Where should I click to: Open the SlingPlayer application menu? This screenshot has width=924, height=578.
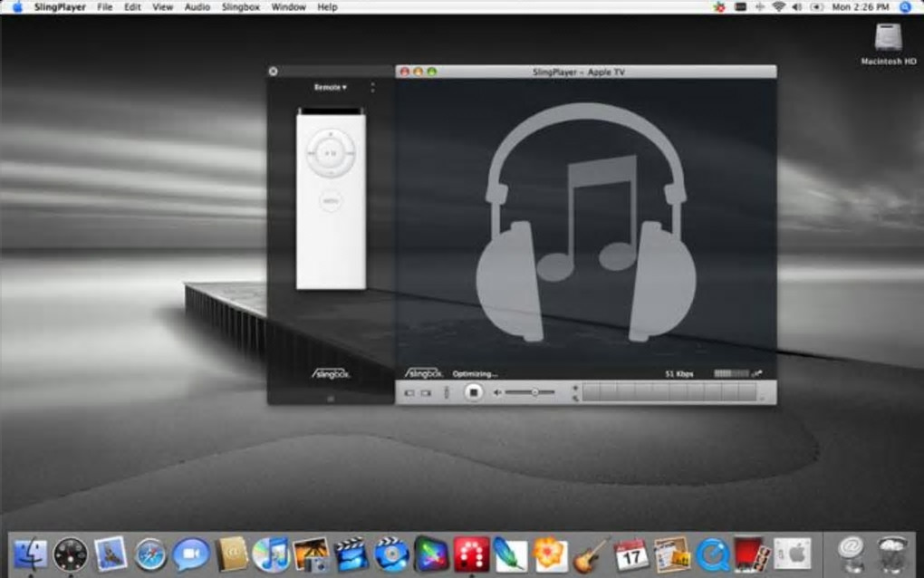coord(60,7)
